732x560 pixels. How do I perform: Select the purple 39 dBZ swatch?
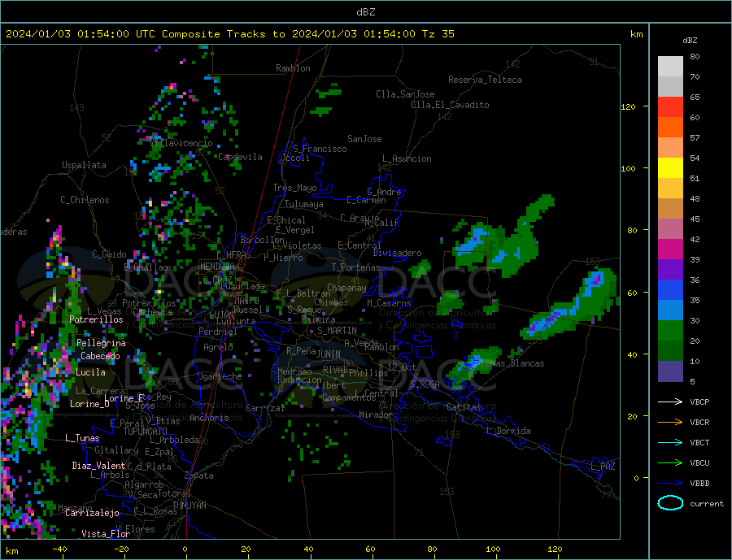click(670, 270)
